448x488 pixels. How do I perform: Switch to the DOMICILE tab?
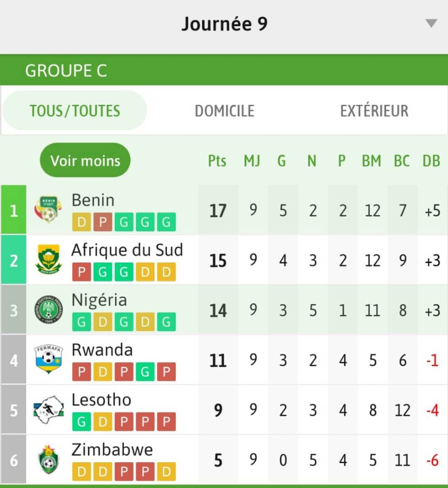pyautogui.click(x=224, y=111)
